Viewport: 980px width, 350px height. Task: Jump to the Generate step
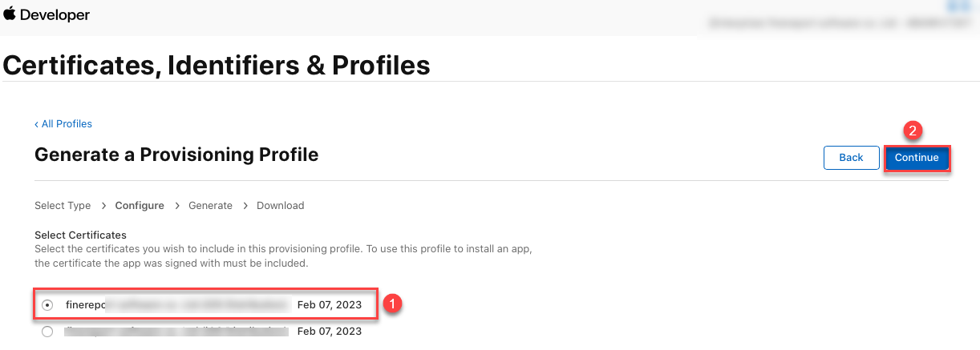pyautogui.click(x=210, y=206)
